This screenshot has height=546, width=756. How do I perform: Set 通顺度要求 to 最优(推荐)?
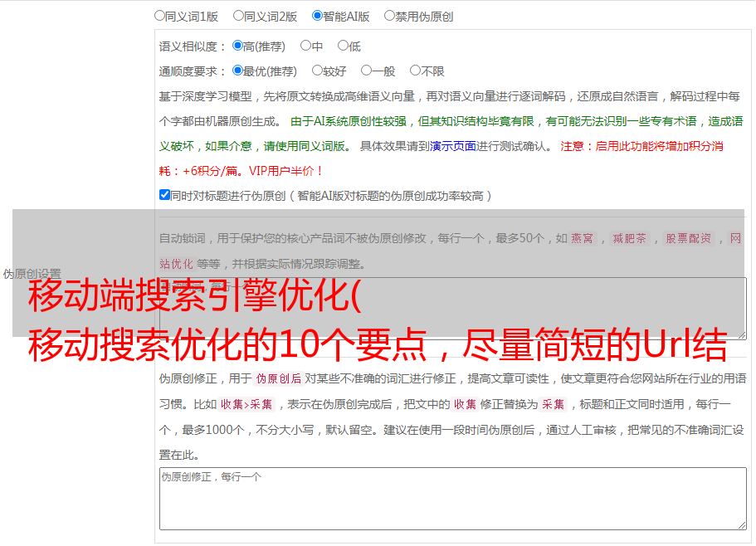tap(237, 71)
